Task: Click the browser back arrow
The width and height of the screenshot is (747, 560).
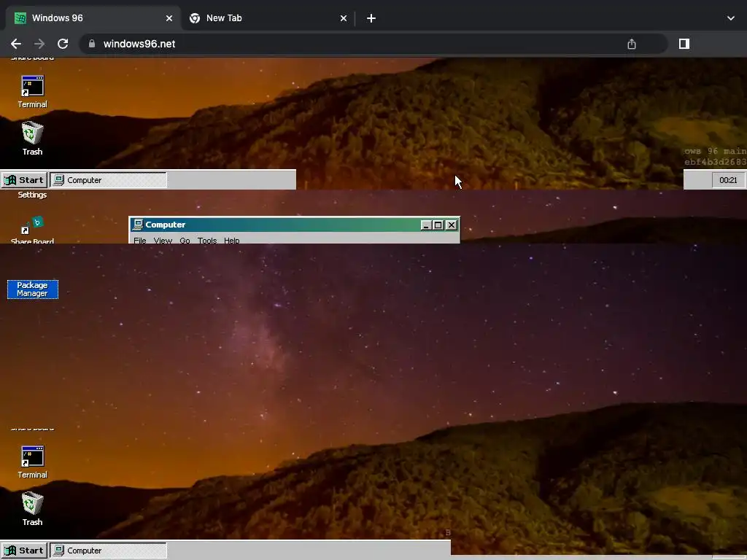Action: pyautogui.click(x=16, y=44)
